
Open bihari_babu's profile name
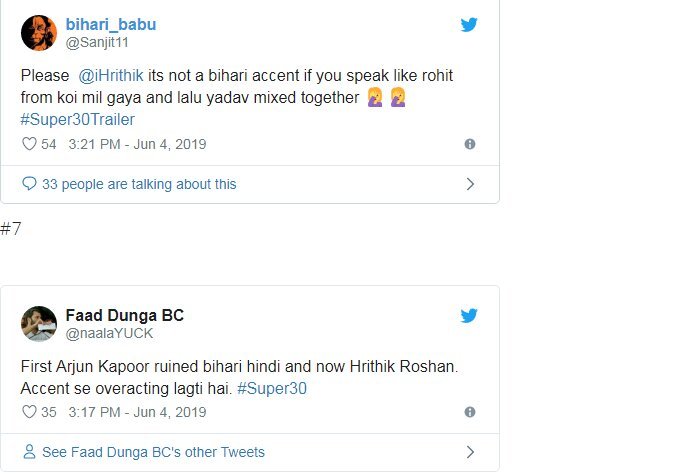point(111,24)
